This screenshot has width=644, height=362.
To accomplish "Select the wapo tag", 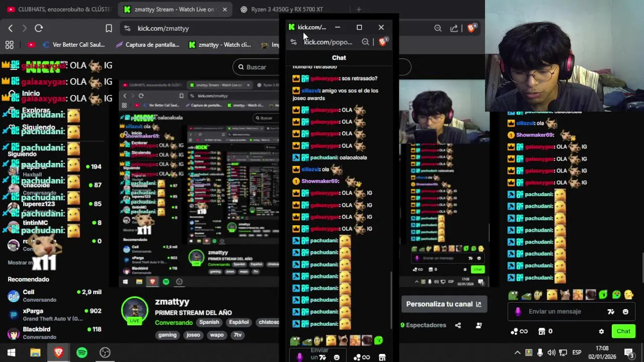I will (217, 335).
